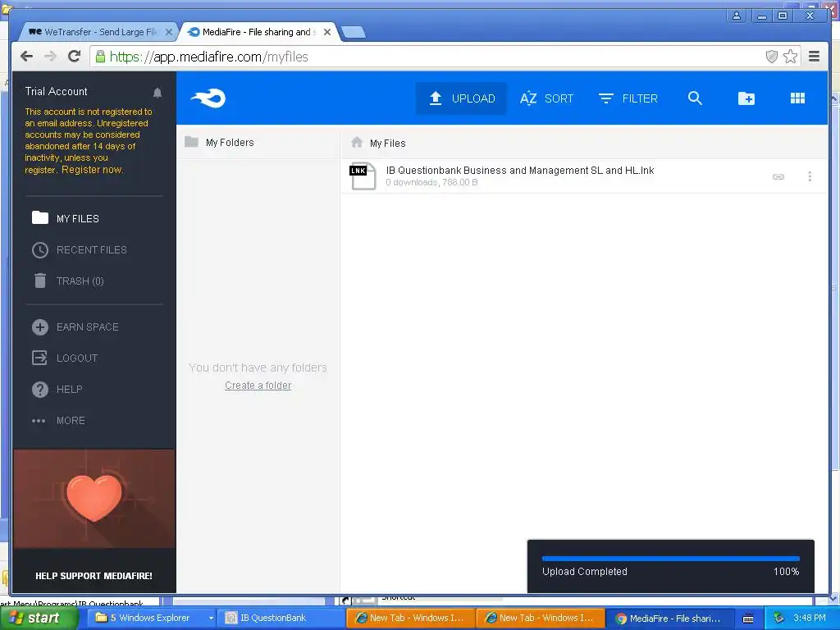The height and width of the screenshot is (630, 840).
Task: Open 5 Windows Explorer taskbar group
Action: [x=153, y=619]
